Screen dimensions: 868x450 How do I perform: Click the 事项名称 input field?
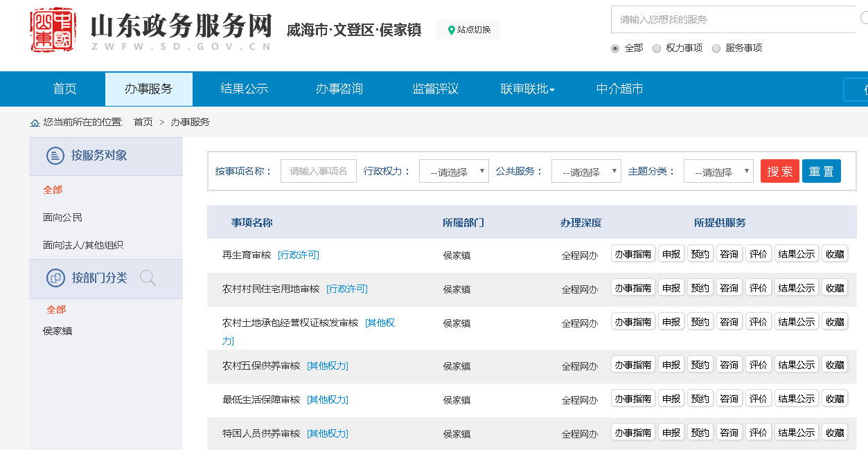(318, 171)
